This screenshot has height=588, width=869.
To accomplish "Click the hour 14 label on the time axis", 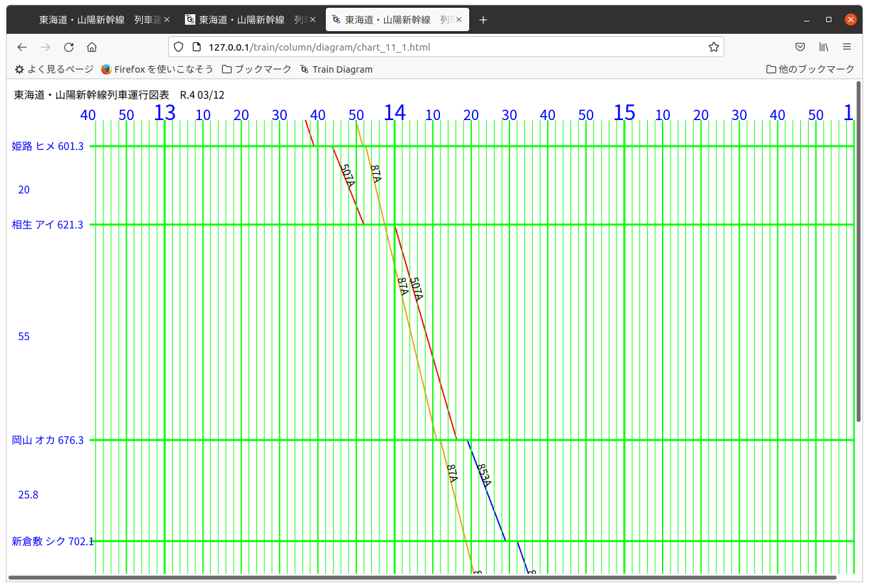I will 395,113.
